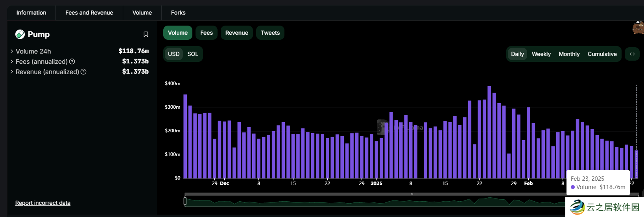This screenshot has height=217, width=644.
Task: Open the embed chart code icon
Action: (632, 54)
